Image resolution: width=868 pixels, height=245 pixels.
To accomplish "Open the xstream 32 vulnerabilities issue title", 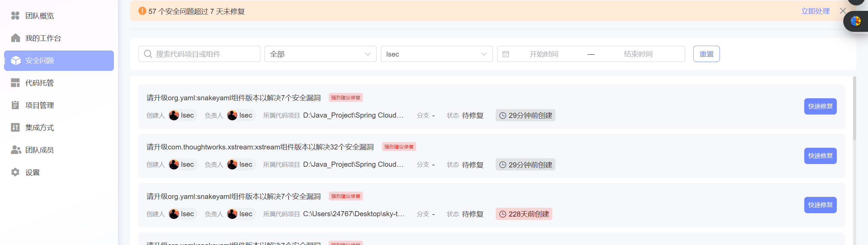I will click(260, 147).
